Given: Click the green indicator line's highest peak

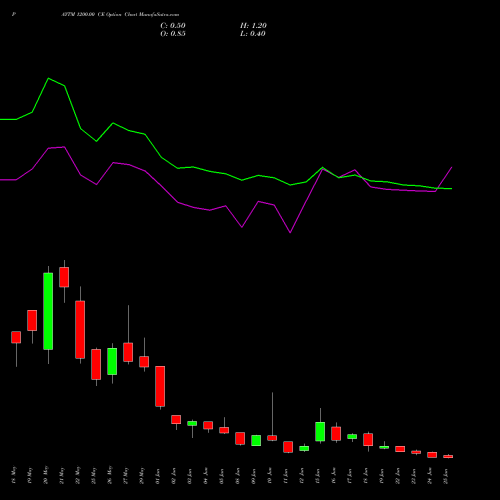Looking at the screenshot, I should click(x=48, y=78).
